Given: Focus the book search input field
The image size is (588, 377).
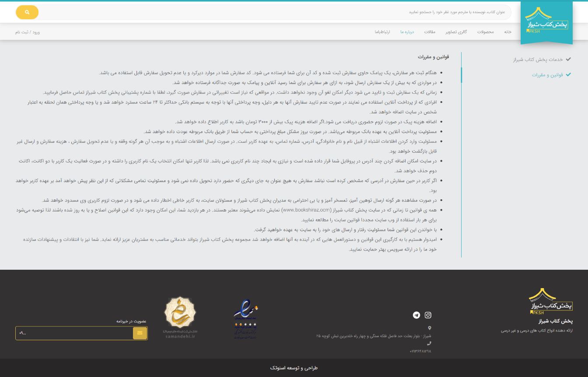Looking at the screenshot, I should [x=276, y=12].
